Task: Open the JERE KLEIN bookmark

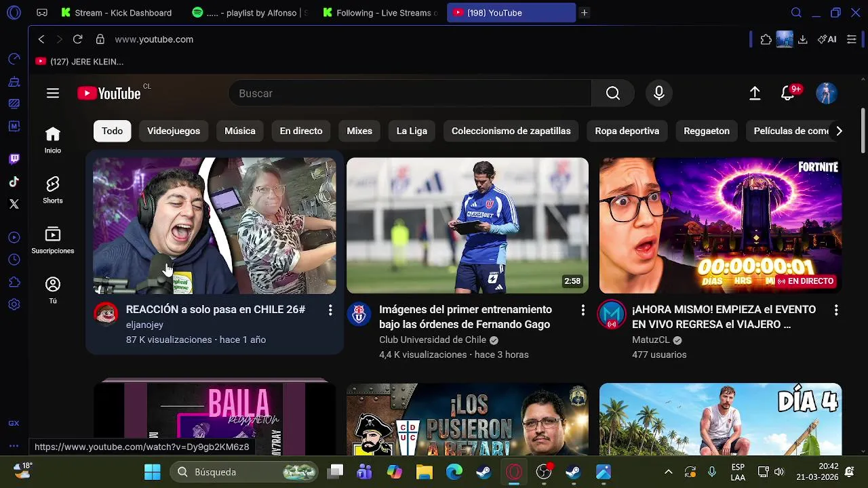Action: 79,62
